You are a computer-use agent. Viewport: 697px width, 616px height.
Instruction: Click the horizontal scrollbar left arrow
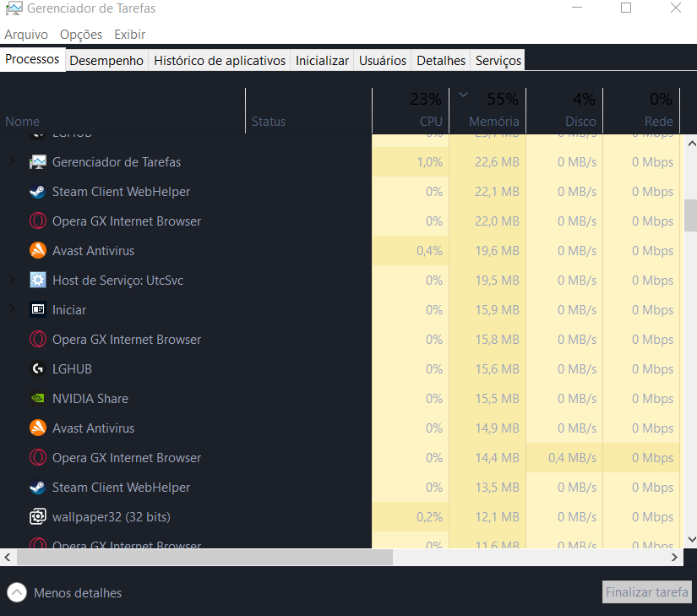[x=8, y=558]
